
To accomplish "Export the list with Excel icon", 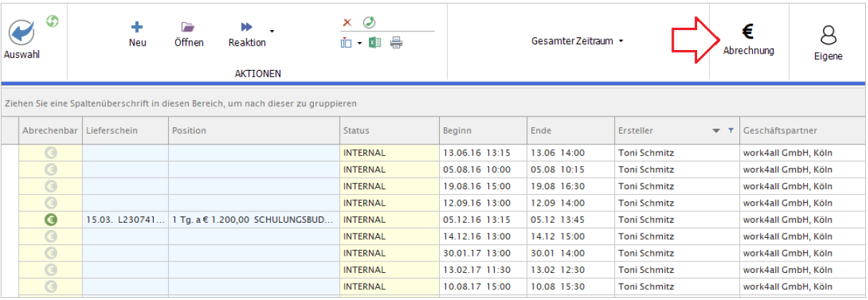I will [375, 43].
